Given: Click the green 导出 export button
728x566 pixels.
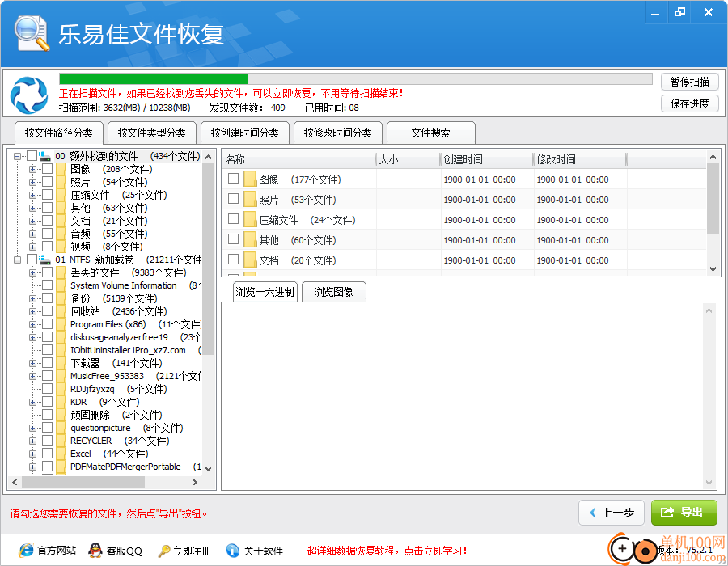Looking at the screenshot, I should pos(684,513).
